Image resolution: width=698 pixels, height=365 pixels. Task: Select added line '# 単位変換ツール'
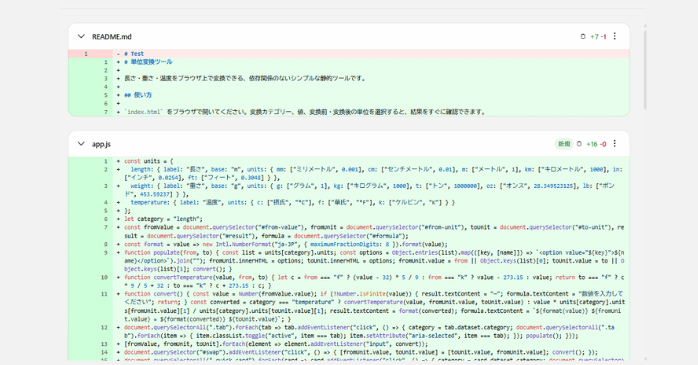(349, 62)
